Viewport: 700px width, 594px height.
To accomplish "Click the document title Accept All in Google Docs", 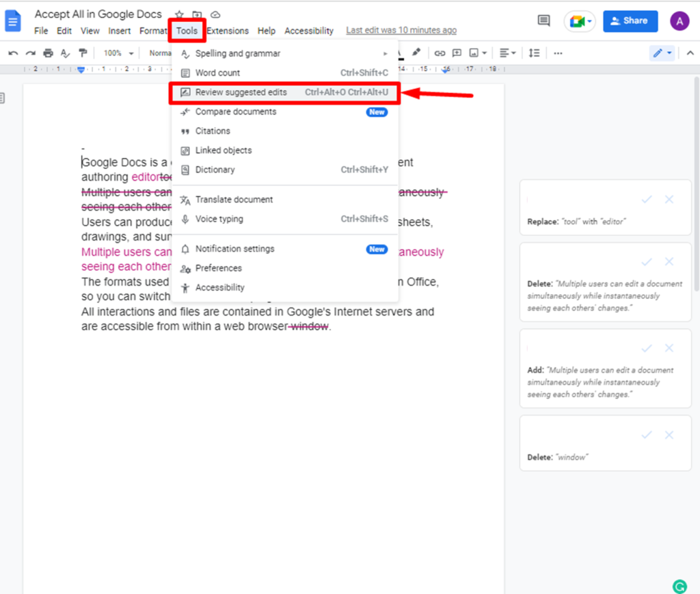I will point(98,14).
